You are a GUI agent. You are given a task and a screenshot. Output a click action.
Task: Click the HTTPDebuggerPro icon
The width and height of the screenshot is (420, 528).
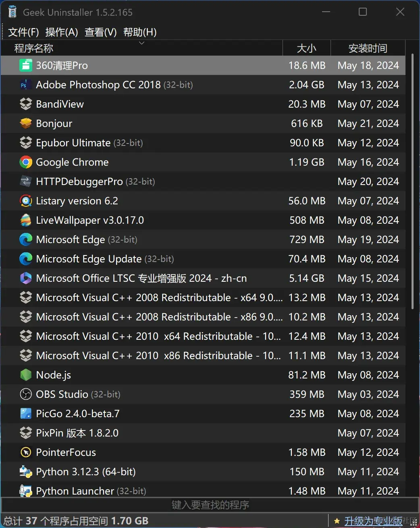click(26, 181)
